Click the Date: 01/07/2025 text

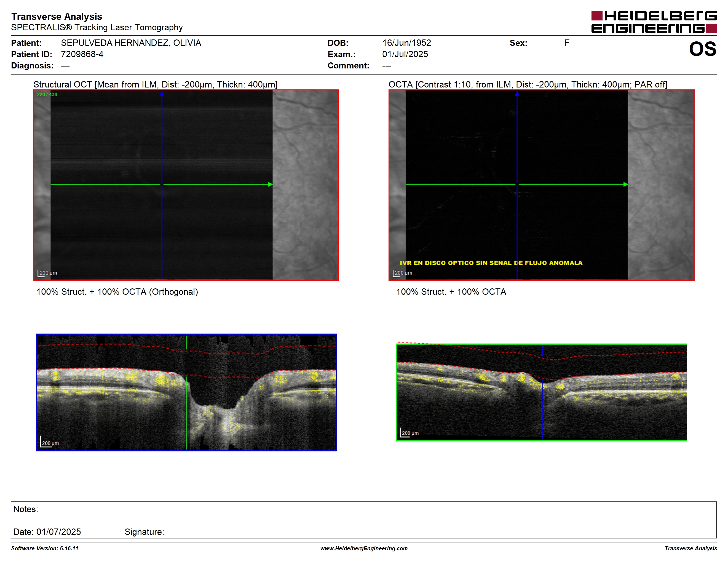(x=47, y=532)
